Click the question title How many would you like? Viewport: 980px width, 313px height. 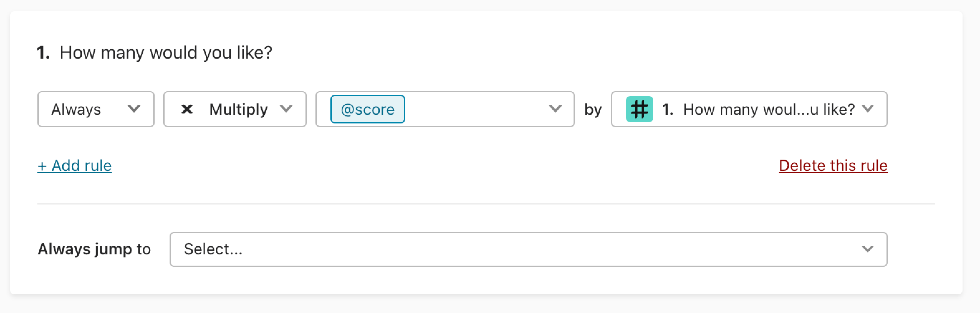click(166, 52)
